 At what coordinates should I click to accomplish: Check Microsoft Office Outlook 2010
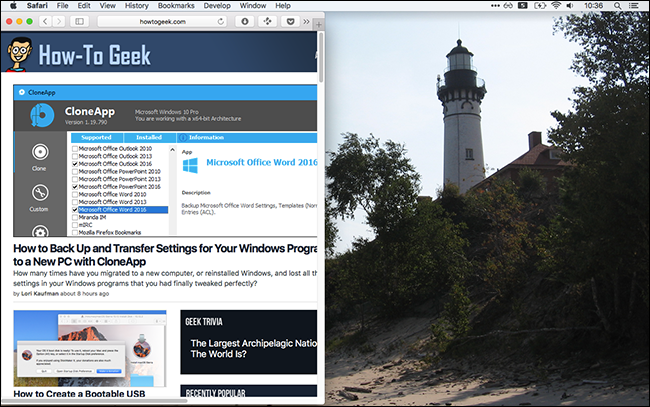(75, 148)
